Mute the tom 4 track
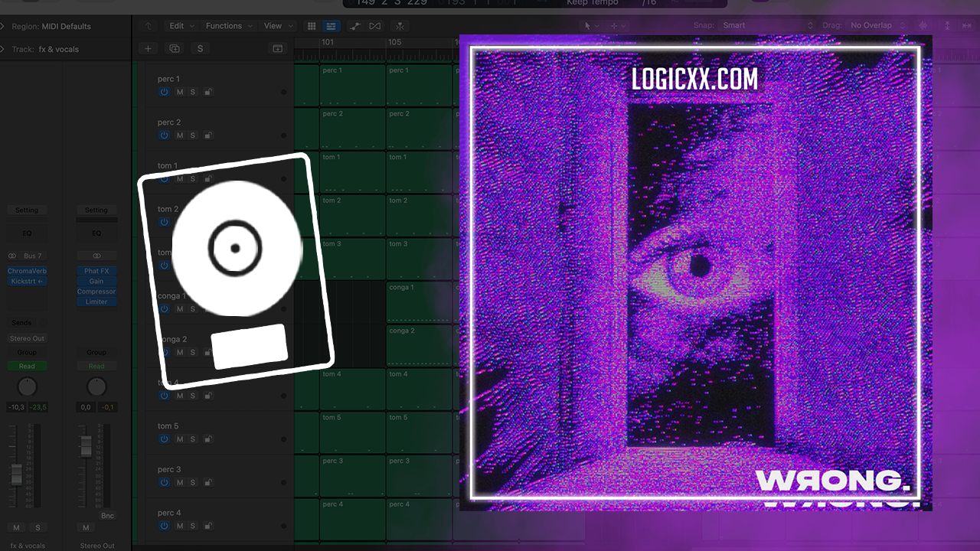Viewport: 980px width, 551px height. [x=180, y=396]
